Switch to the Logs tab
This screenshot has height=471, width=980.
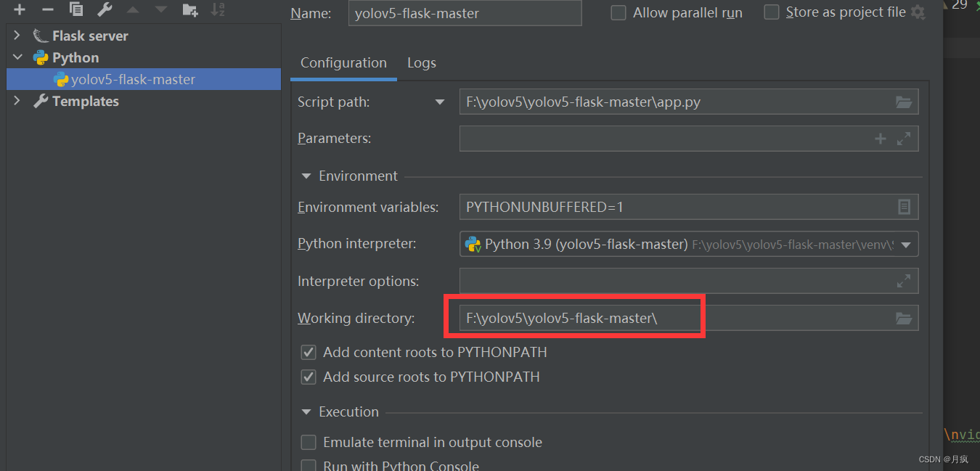[x=422, y=63]
